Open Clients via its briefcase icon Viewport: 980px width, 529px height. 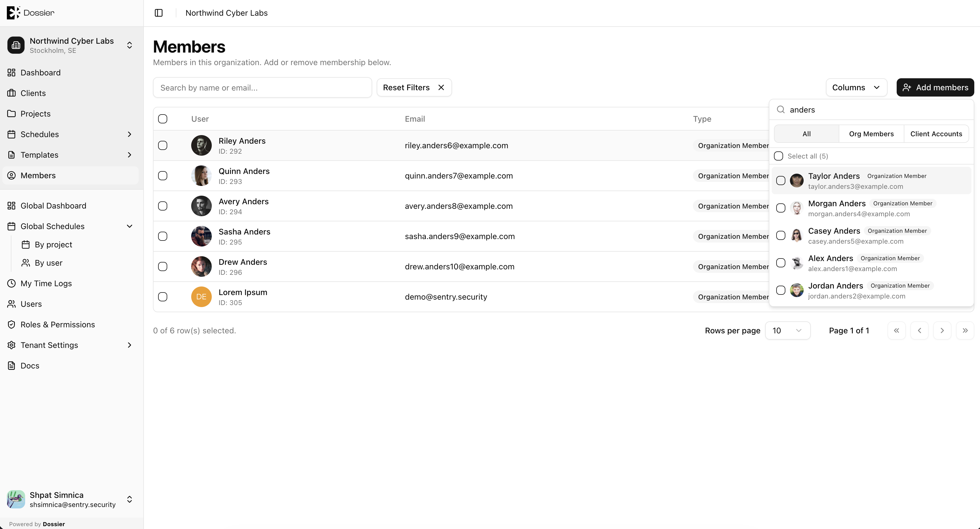tap(11, 93)
